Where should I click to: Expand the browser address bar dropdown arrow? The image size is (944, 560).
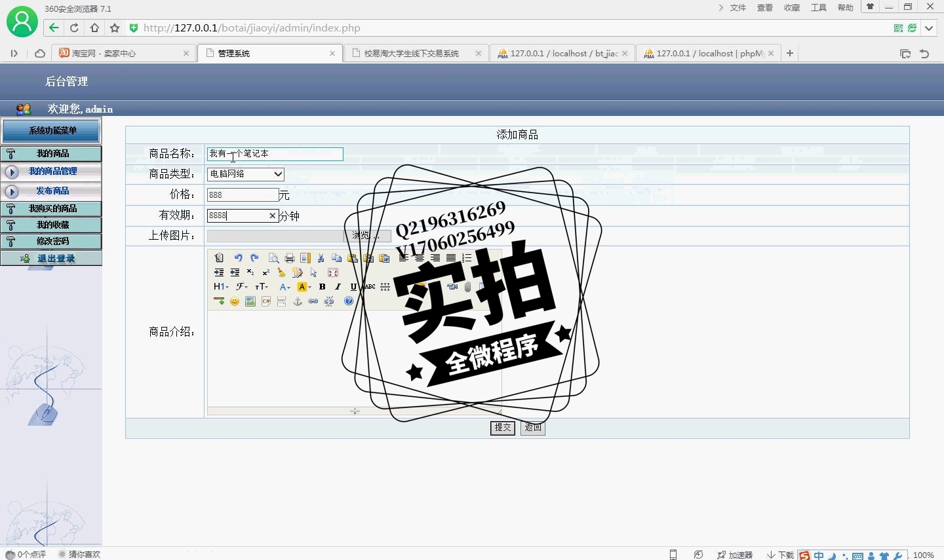(929, 28)
